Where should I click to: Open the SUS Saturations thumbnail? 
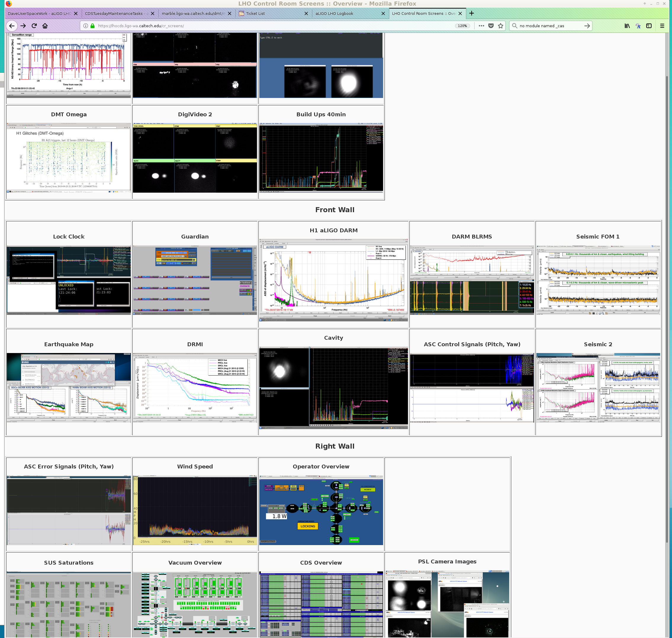pos(69,605)
